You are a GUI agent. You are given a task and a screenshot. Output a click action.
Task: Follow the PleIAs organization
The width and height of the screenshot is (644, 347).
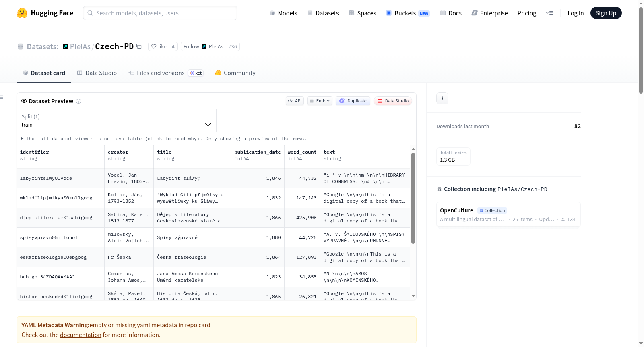tap(203, 46)
